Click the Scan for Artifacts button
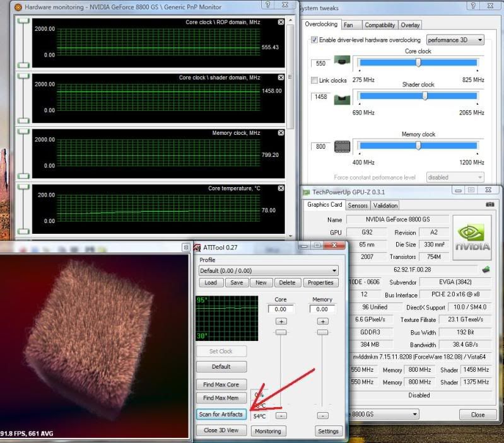The image size is (504, 443). pyautogui.click(x=220, y=414)
